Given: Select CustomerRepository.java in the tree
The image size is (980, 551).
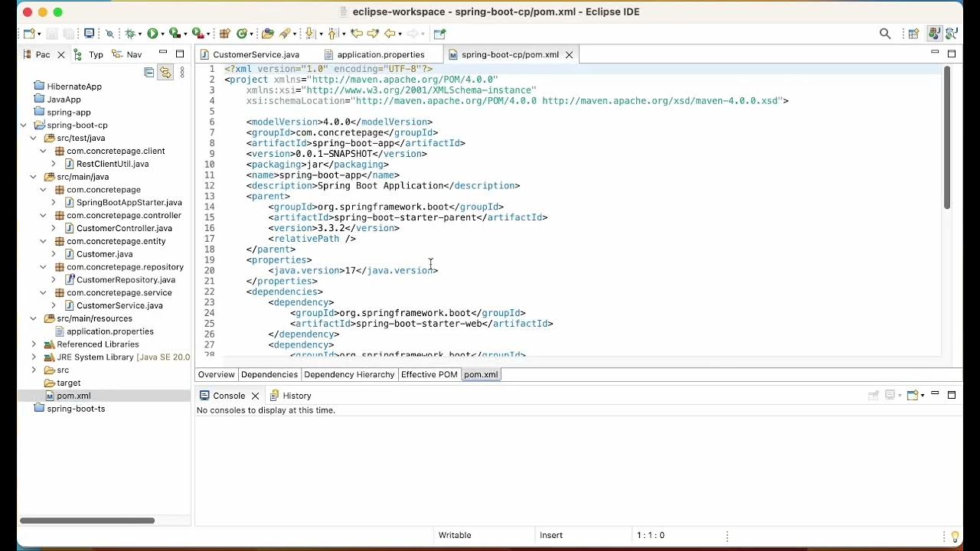Looking at the screenshot, I should tap(126, 280).
